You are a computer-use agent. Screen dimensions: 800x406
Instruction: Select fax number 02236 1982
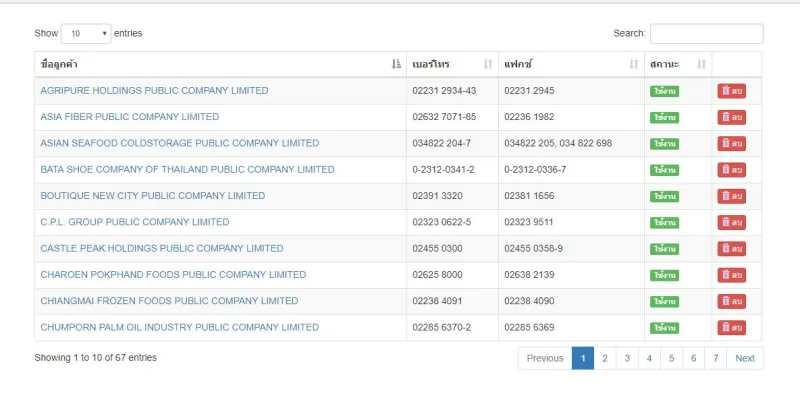click(x=529, y=117)
